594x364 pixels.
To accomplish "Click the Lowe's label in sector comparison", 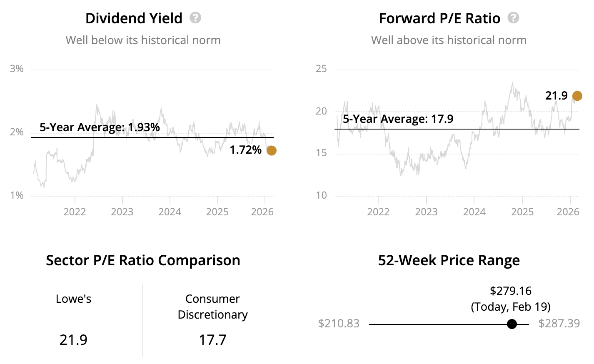I will pos(73,299).
